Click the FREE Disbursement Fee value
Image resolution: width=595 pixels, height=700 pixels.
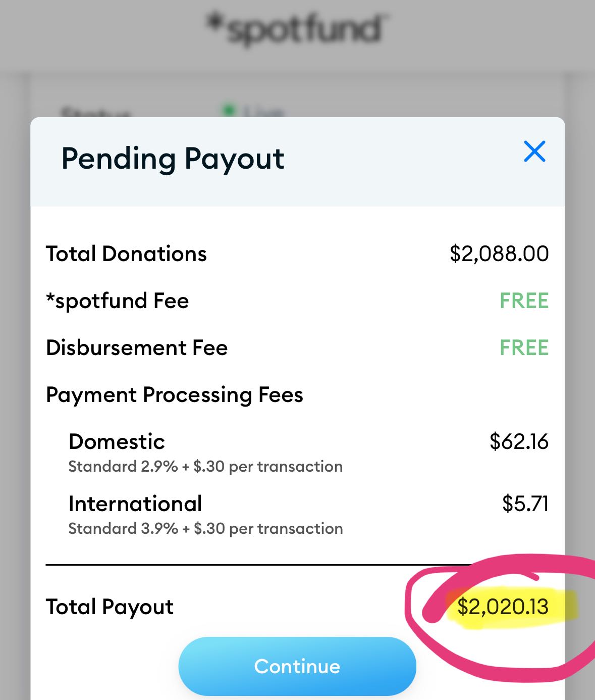tap(523, 348)
